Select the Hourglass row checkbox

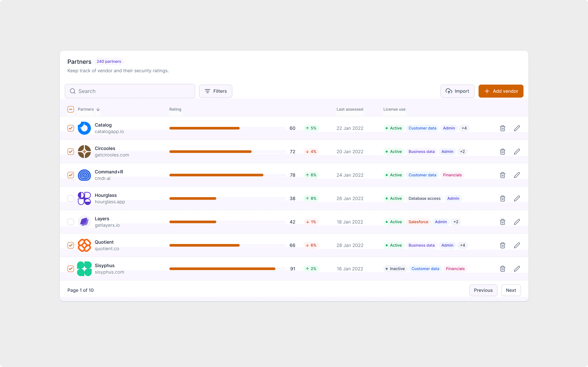pos(71,199)
